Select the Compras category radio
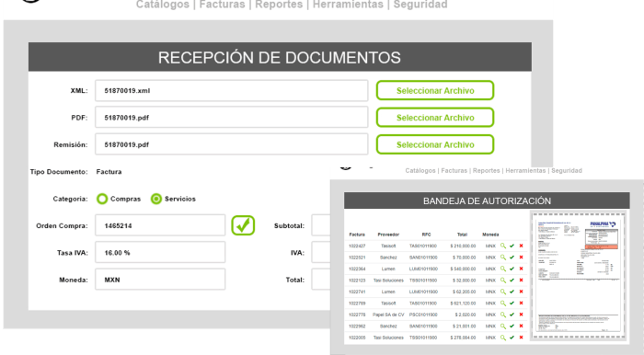 coord(102,199)
